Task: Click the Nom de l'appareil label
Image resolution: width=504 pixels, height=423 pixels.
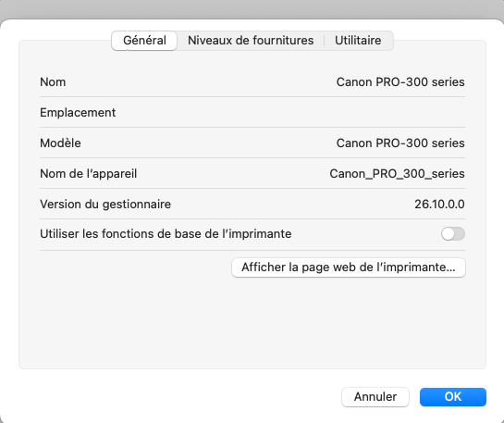Action: pyautogui.click(x=89, y=174)
